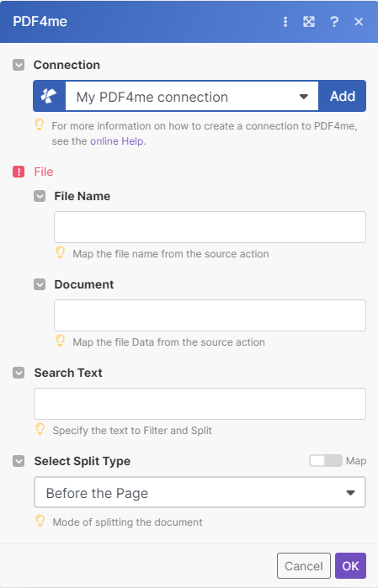This screenshot has height=588, width=378.
Task: Collapse the Connection section chevron
Action: tap(19, 65)
